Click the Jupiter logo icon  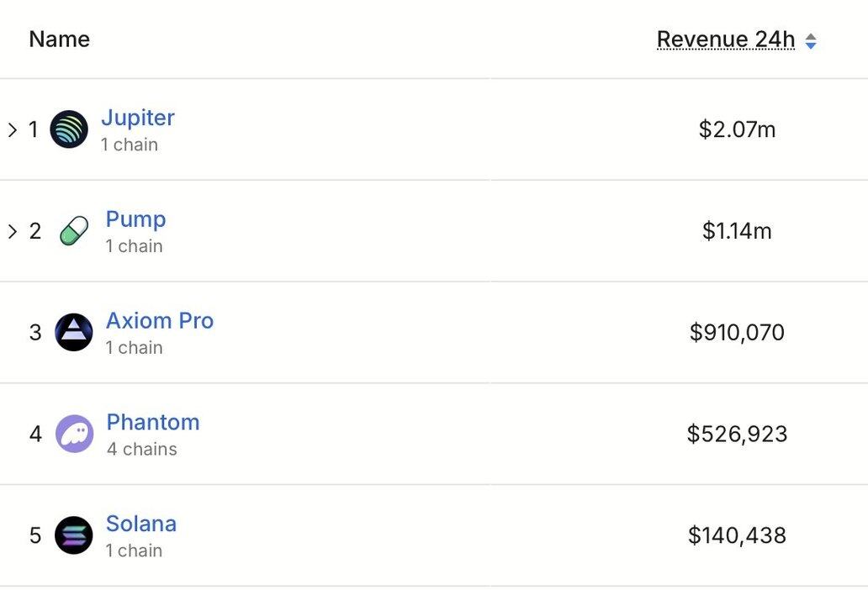pos(69,129)
